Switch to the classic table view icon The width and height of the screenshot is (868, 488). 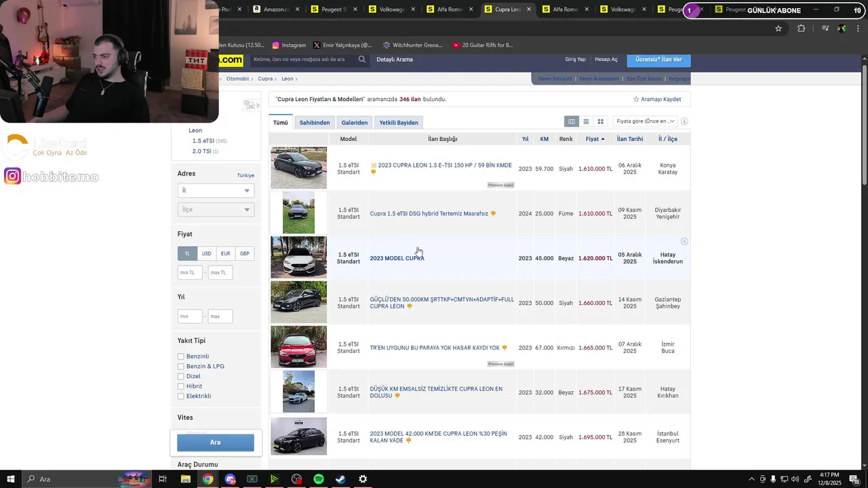coord(572,121)
